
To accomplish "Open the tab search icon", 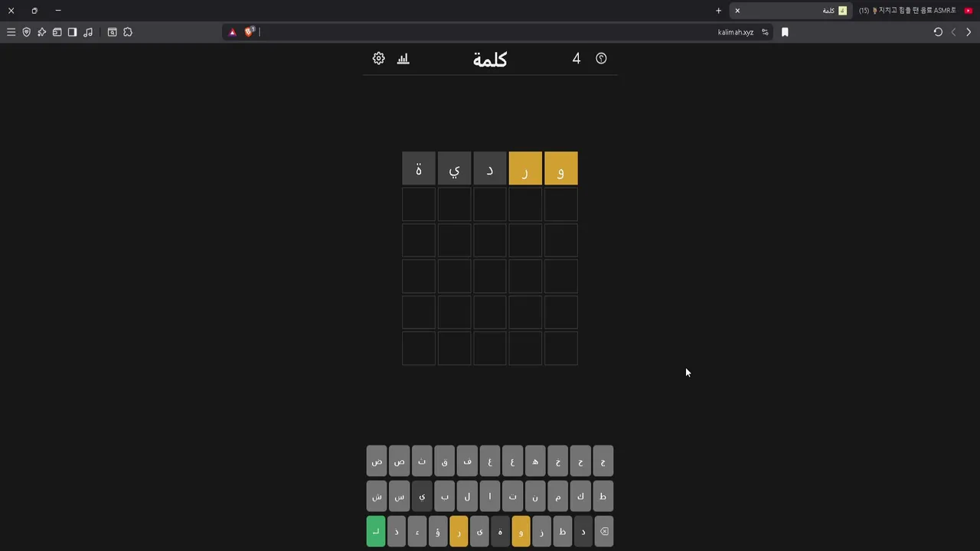I will coord(112,32).
